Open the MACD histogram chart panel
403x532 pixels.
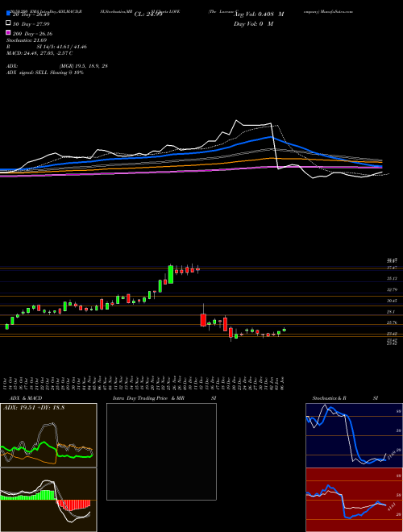tap(48, 500)
